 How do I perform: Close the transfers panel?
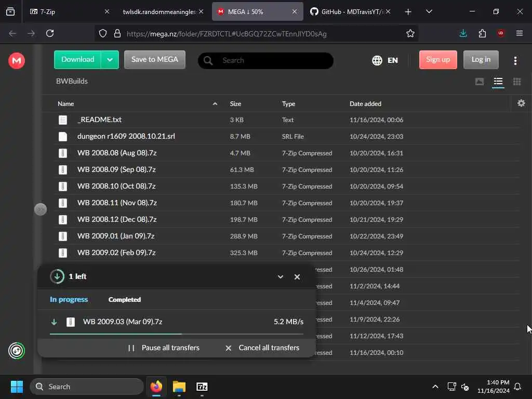(x=297, y=277)
